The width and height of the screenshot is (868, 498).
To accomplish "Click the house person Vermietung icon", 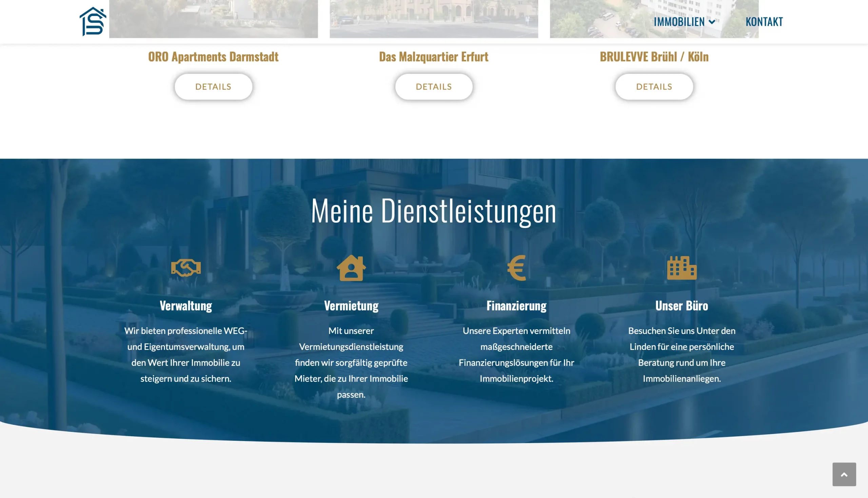I will (x=351, y=268).
